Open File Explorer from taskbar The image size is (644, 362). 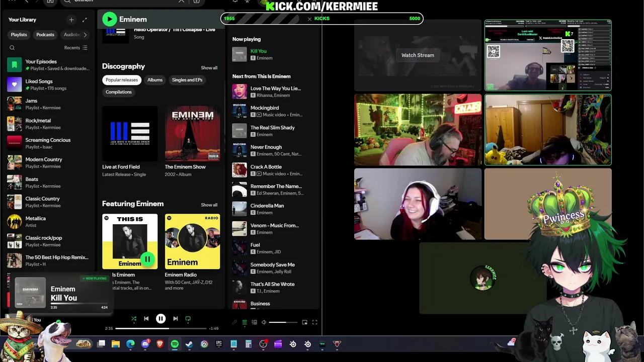click(x=116, y=344)
